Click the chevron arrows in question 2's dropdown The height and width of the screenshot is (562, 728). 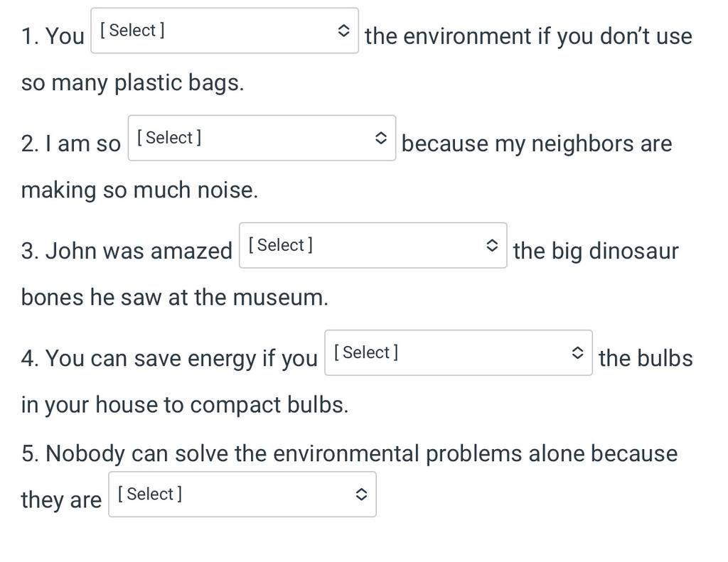(x=381, y=138)
